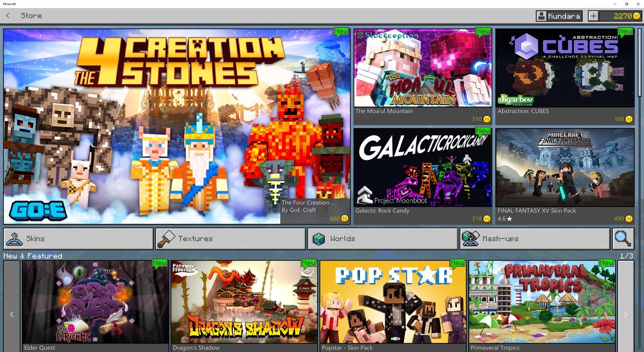This screenshot has width=644, height=352.
Task: Click the New badge on Galactic Rock Candy
Action: coord(483,131)
